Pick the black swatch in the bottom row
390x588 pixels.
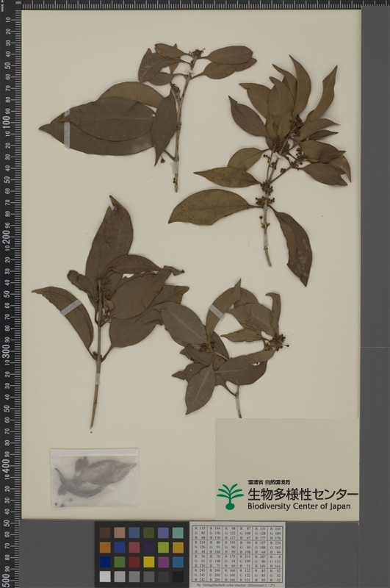tap(178, 576)
